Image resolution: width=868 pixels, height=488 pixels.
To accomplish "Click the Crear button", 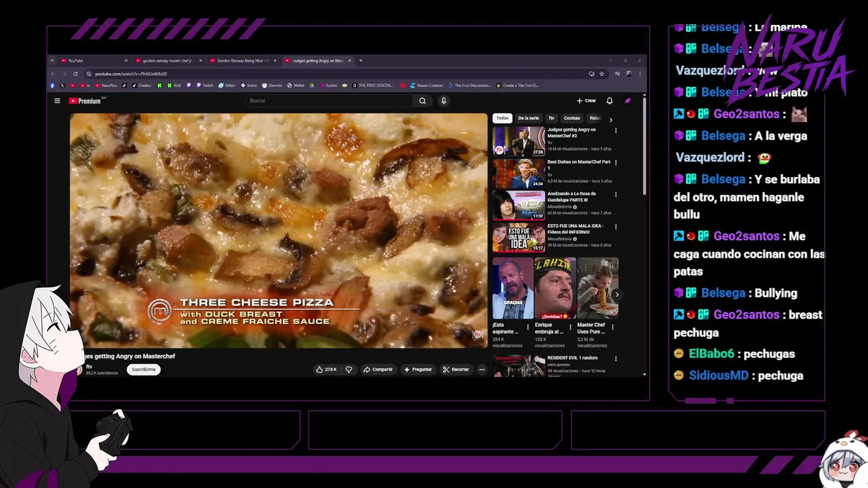I will pyautogui.click(x=587, y=101).
